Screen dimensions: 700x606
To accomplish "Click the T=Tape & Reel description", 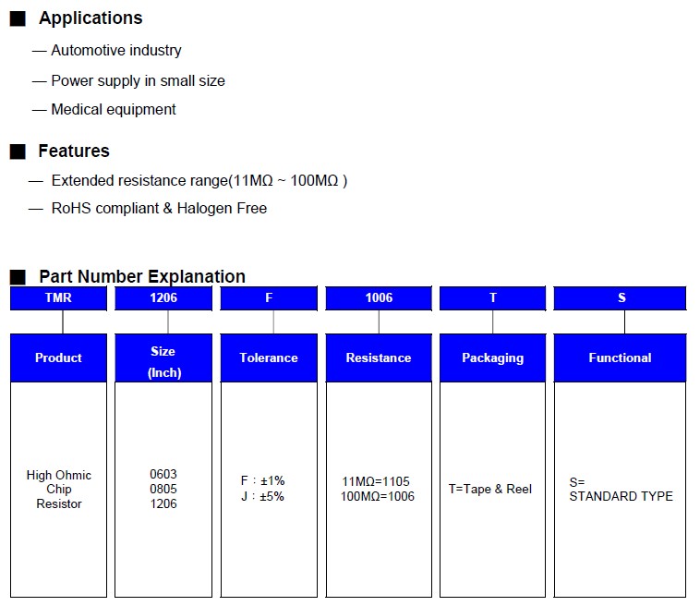I will point(490,489).
